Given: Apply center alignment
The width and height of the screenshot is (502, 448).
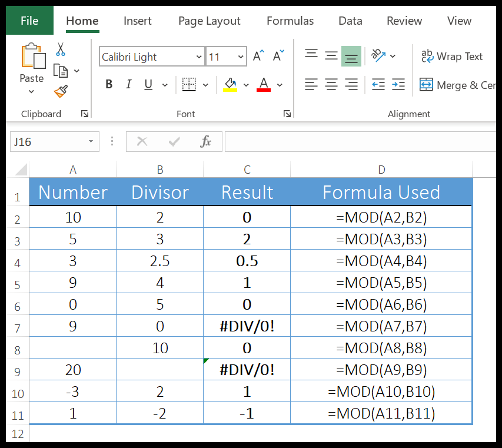Looking at the screenshot, I should tap(331, 84).
